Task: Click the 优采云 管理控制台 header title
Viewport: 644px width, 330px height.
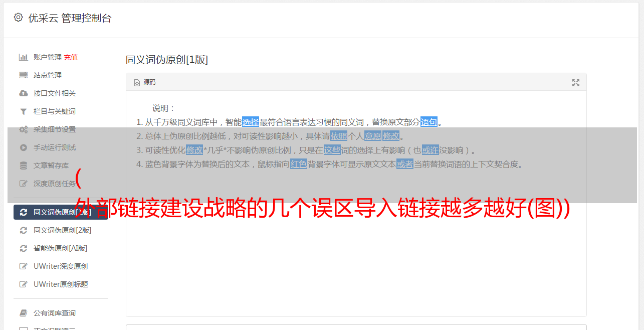Action: [70, 18]
